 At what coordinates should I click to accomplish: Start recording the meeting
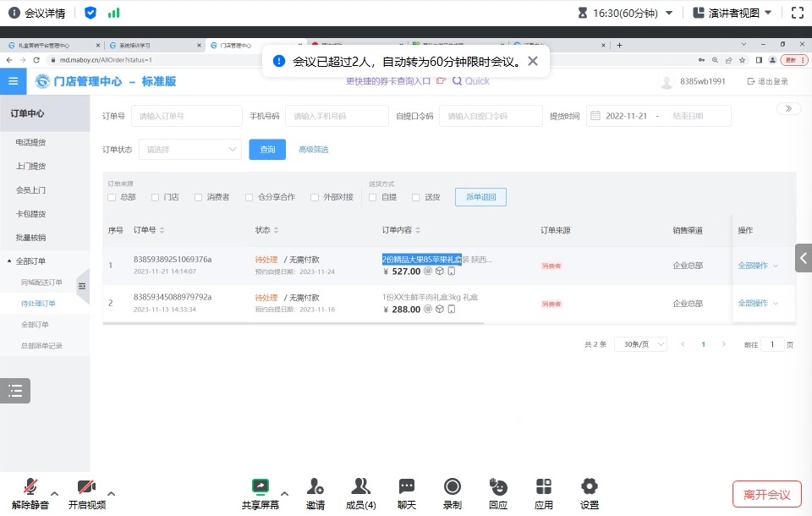point(453,487)
